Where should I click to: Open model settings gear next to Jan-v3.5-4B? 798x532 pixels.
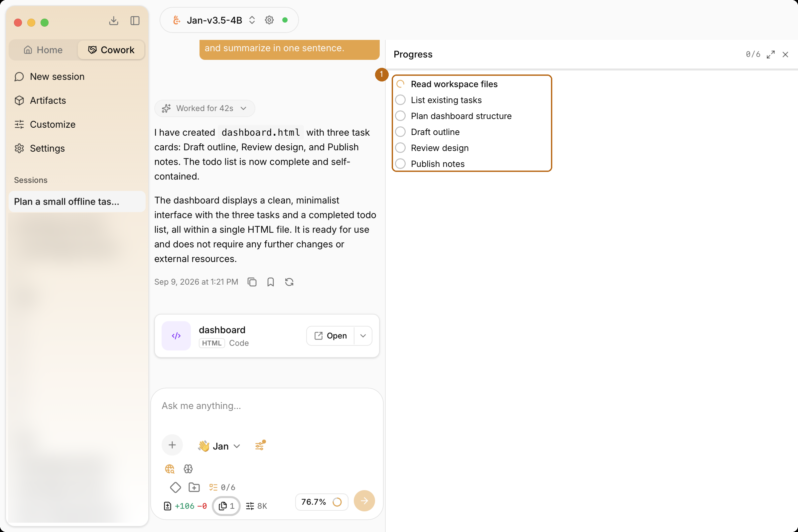click(269, 20)
